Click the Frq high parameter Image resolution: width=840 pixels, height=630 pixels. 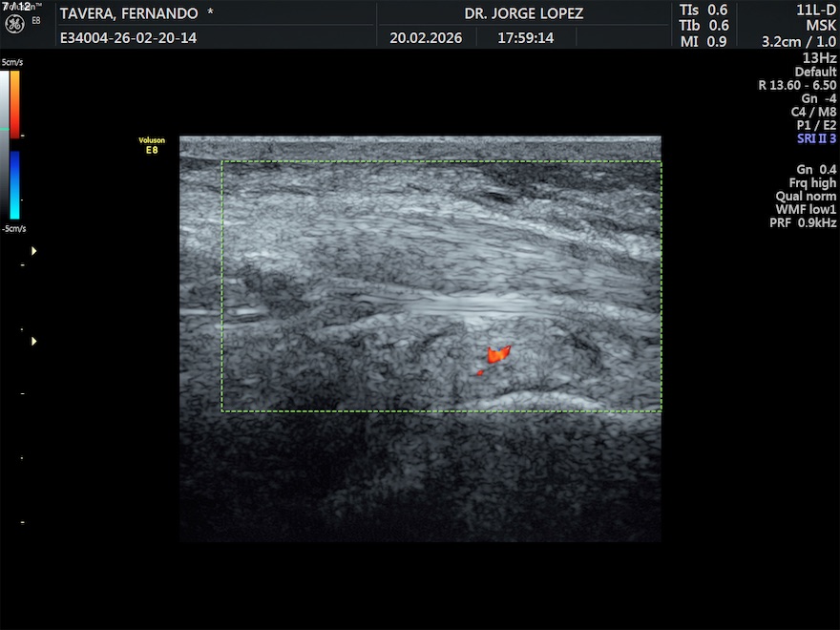pyautogui.click(x=811, y=182)
